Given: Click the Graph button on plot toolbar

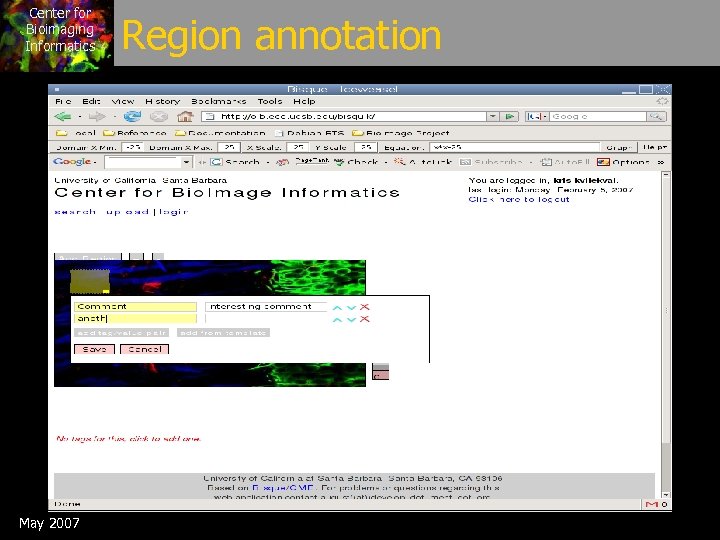Looking at the screenshot, I should pyautogui.click(x=619, y=147).
